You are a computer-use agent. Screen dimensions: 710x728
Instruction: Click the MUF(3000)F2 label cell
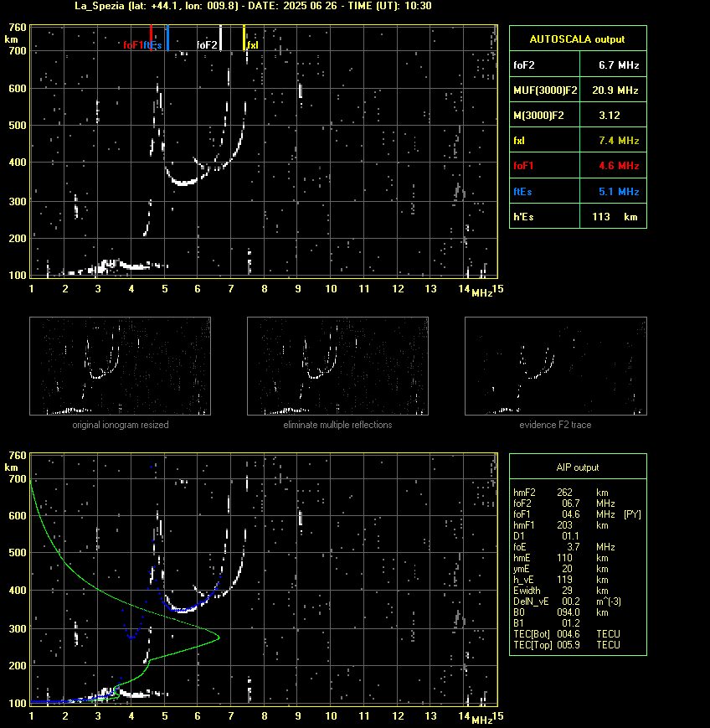545,90
